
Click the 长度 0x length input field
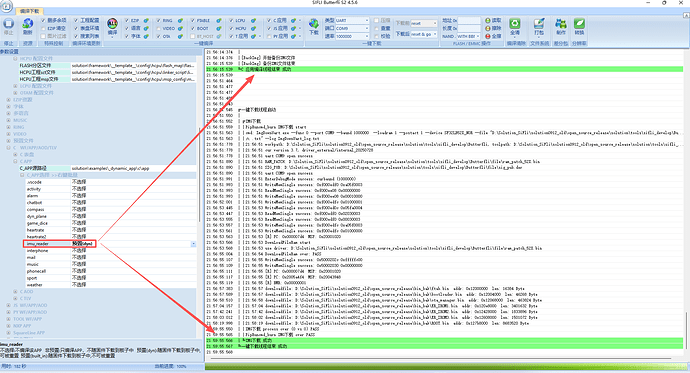tap(469, 28)
